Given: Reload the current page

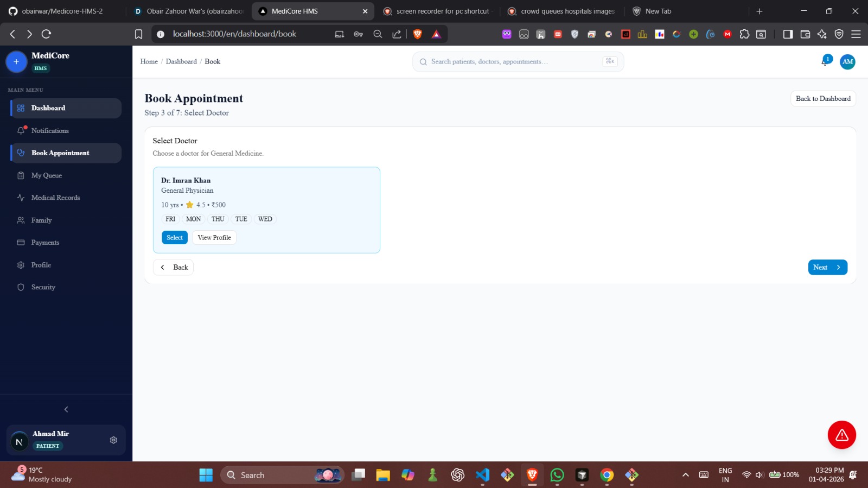Looking at the screenshot, I should pos(47,34).
